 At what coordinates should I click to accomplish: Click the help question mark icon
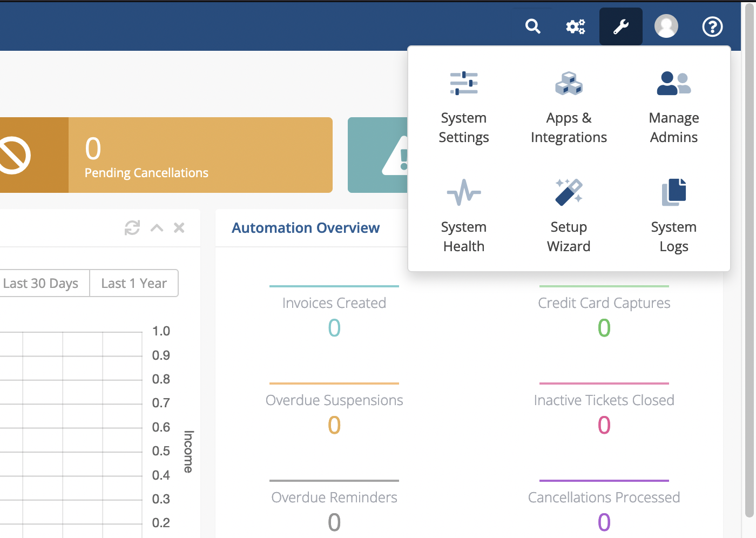[x=712, y=26]
